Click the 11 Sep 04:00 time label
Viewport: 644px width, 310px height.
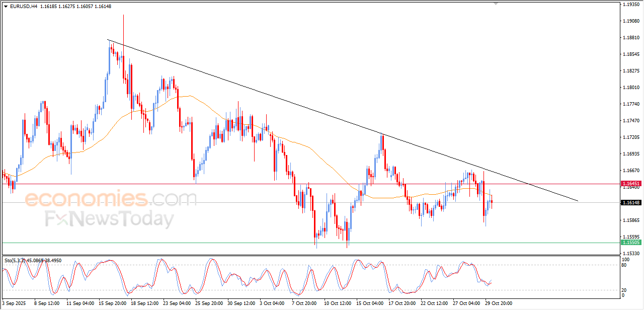(79, 303)
